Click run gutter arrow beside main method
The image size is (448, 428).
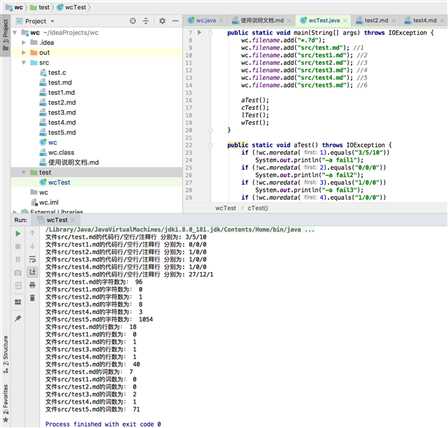click(x=199, y=33)
